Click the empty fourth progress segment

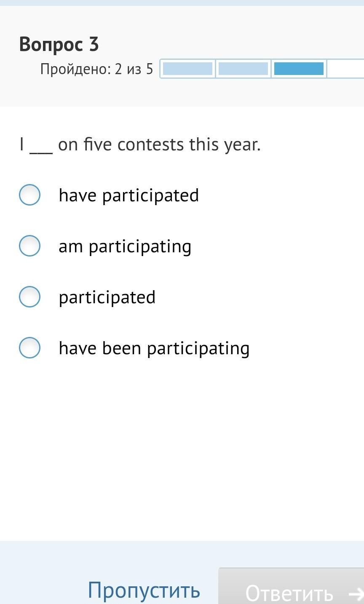[345, 69]
